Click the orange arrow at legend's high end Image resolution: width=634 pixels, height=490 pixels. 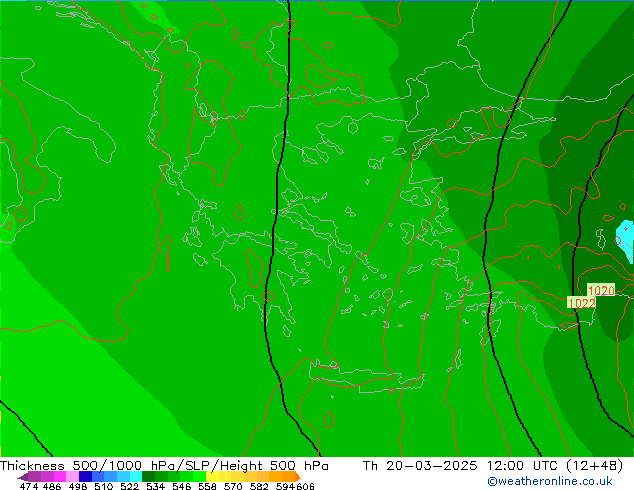(298, 477)
